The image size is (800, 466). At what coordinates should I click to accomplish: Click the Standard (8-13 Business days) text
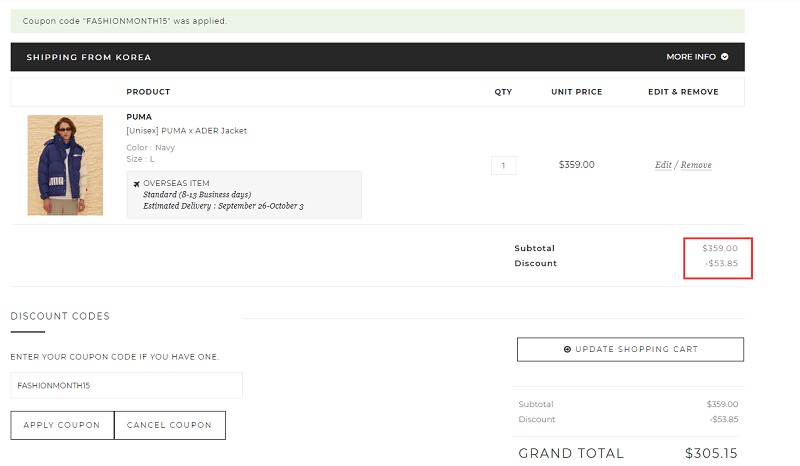coord(197,194)
